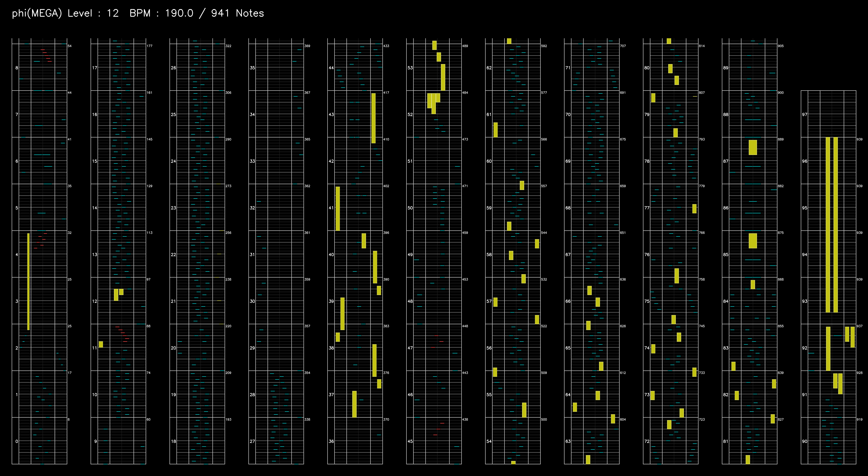Select measure label 85 in tenth column
Screen dimensions: 868x476
click(725, 255)
